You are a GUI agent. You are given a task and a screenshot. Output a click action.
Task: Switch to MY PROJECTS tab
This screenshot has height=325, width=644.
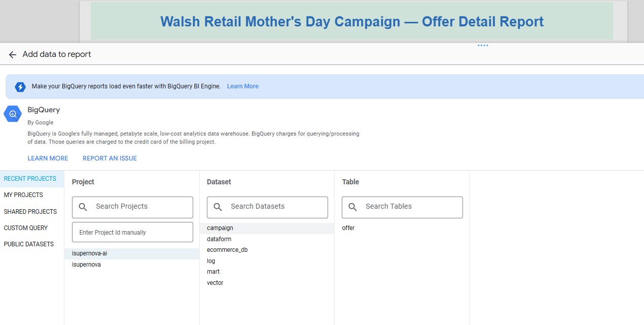click(32, 195)
